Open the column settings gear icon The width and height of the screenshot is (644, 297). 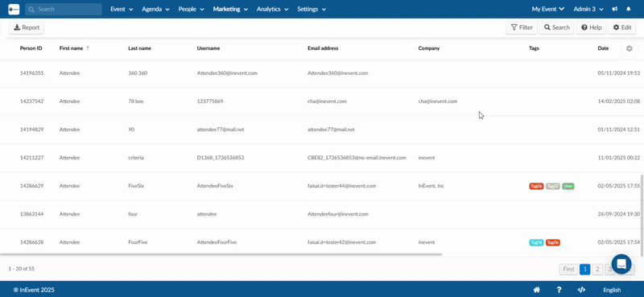click(630, 48)
